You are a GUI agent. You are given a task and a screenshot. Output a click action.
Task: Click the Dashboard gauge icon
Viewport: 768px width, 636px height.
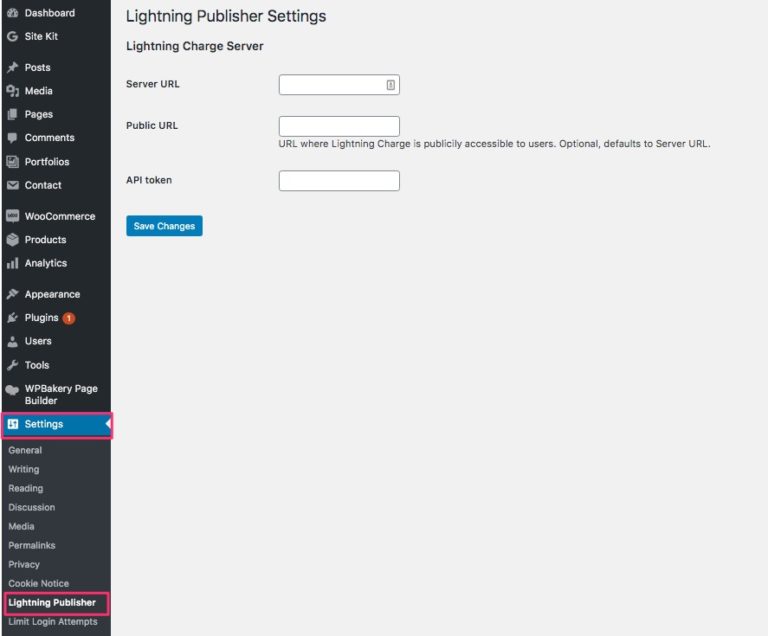(13, 13)
